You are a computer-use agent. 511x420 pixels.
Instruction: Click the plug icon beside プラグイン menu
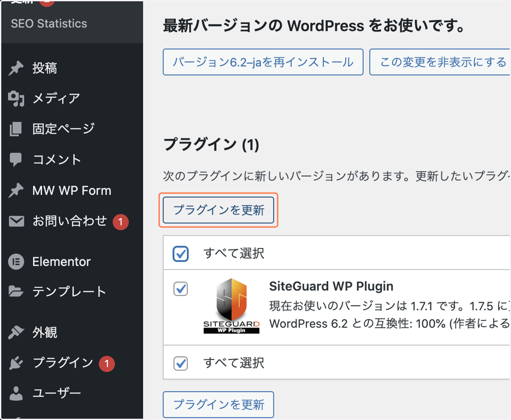[x=16, y=363]
